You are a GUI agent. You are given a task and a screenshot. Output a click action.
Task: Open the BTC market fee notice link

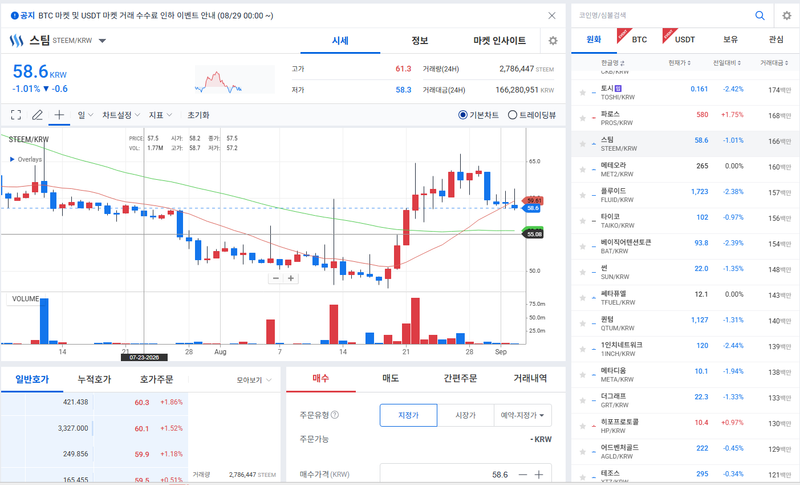(x=156, y=16)
